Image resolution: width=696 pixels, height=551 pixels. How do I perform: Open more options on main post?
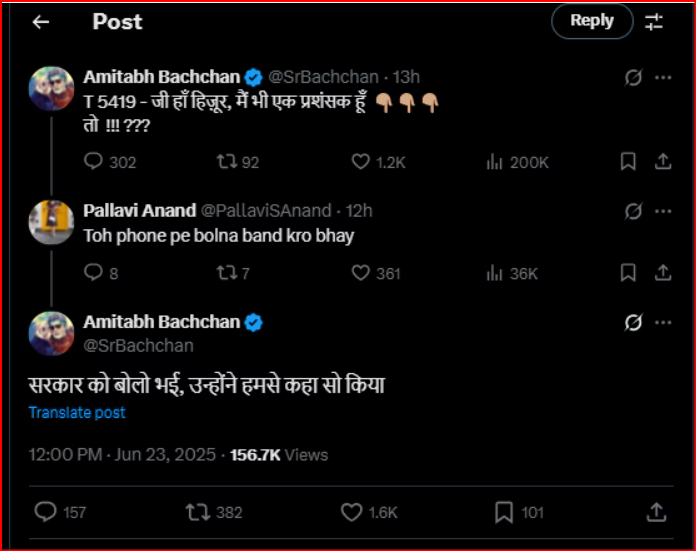point(662,322)
